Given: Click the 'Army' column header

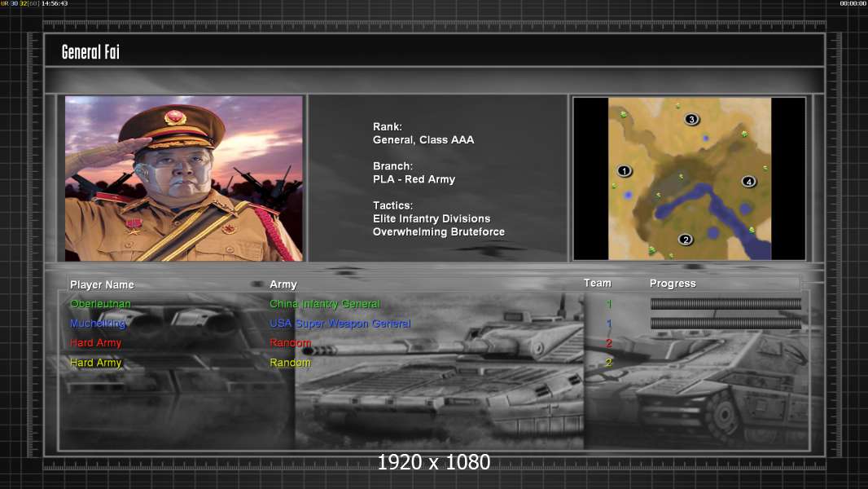Looking at the screenshot, I should 283,284.
